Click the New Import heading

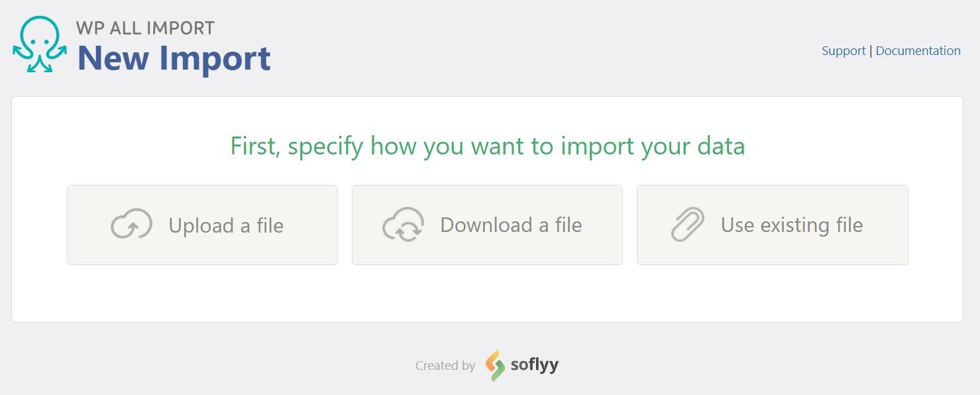[174, 58]
